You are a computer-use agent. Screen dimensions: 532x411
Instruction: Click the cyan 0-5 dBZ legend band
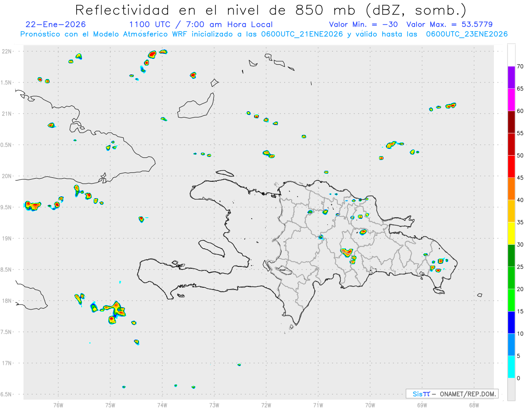coord(511,367)
